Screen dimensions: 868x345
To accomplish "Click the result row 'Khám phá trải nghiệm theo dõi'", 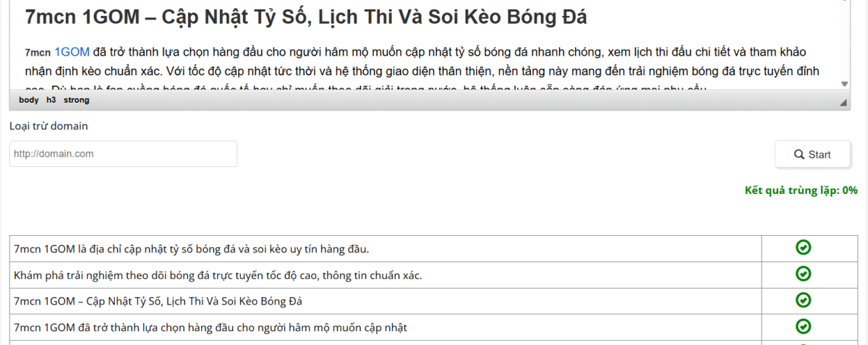I will 218,276.
